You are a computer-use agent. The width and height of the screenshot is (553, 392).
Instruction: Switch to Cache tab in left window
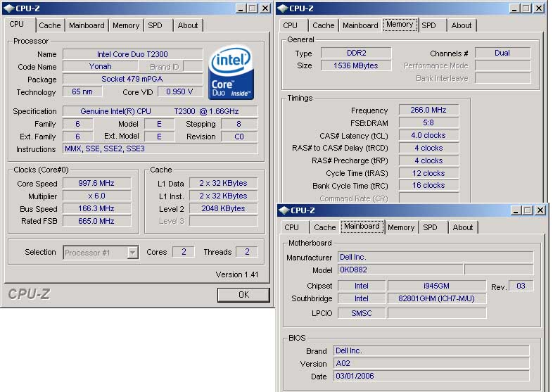point(50,25)
